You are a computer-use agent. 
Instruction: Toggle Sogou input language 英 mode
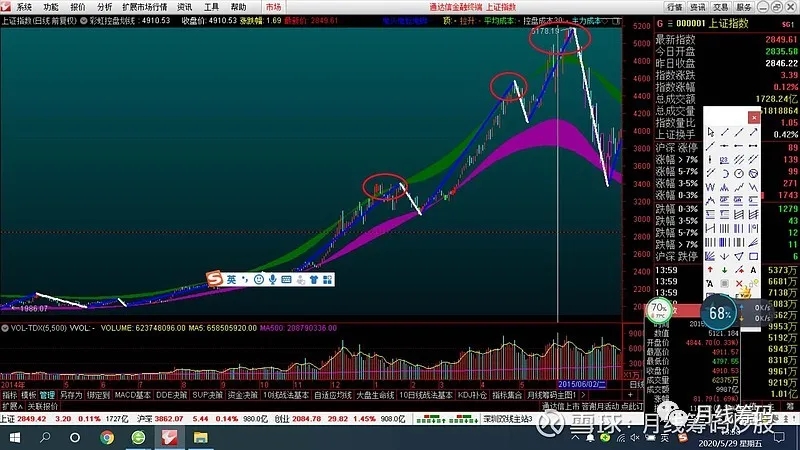tap(229, 279)
